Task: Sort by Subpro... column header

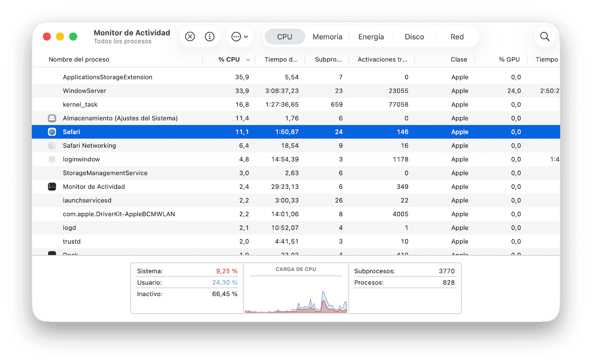Action: 328,59
